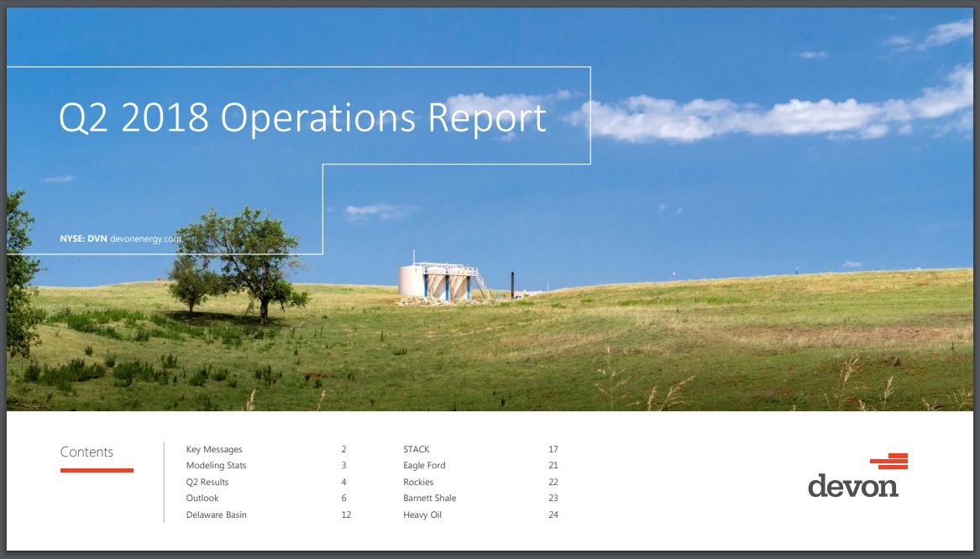Click the STACK contents entry
This screenshot has width=980, height=559.
click(x=416, y=449)
